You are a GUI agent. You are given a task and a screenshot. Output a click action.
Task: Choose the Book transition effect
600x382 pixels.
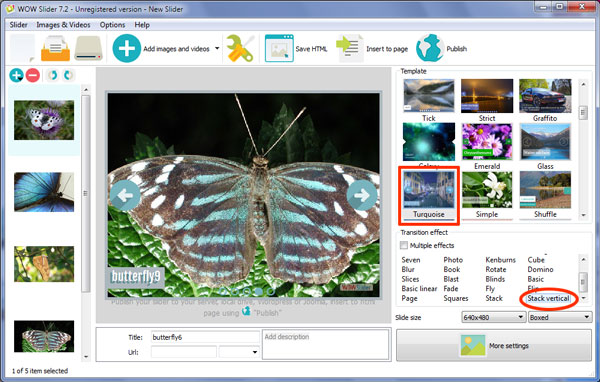[452, 269]
